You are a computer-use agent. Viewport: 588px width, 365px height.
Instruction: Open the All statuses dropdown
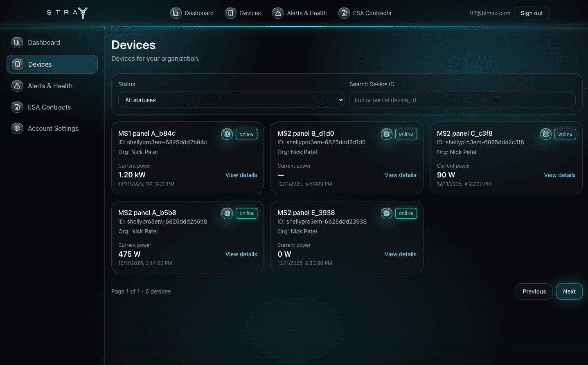coord(231,100)
